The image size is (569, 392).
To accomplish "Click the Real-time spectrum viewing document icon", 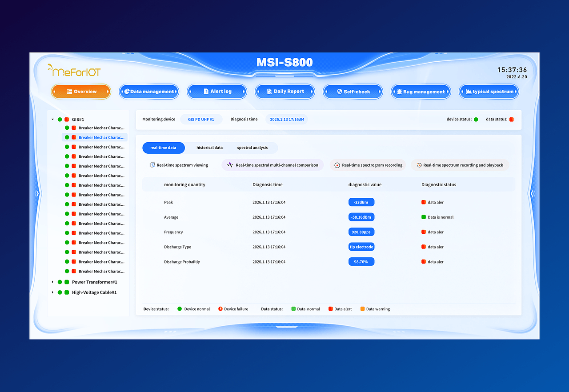I will click(x=152, y=165).
